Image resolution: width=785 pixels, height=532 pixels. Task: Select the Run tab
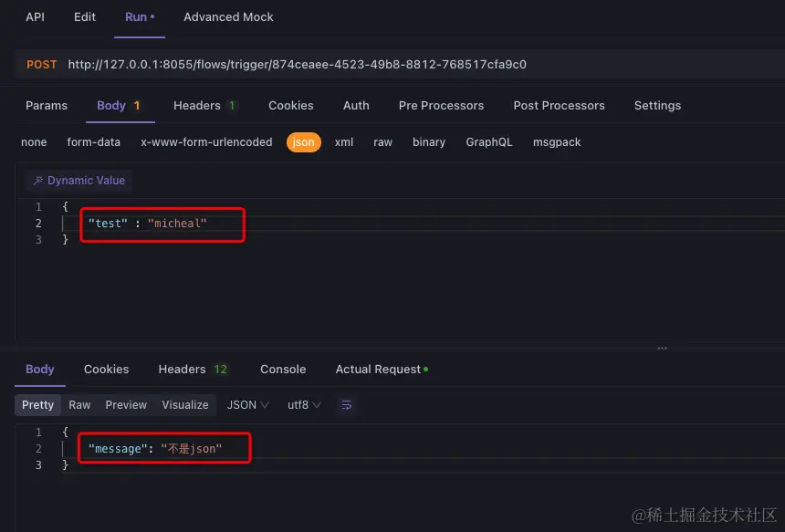139,17
